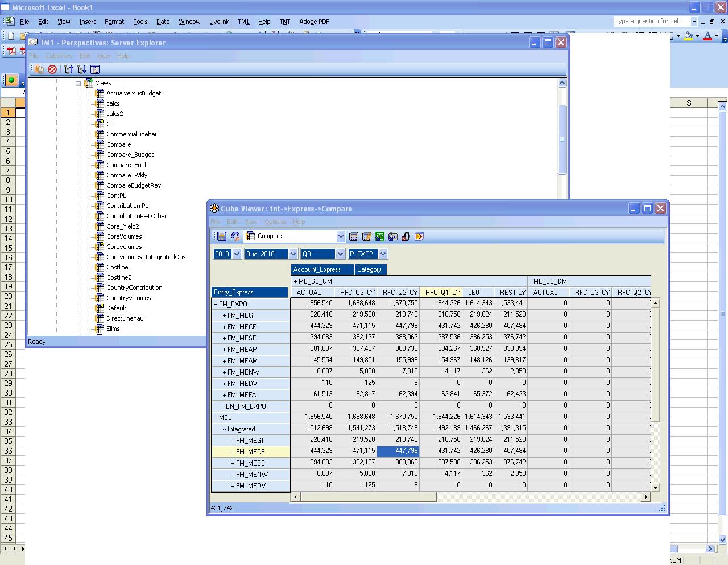Click the Excel font color A icon
Image resolution: width=728 pixels, height=565 pixels.
pos(708,36)
